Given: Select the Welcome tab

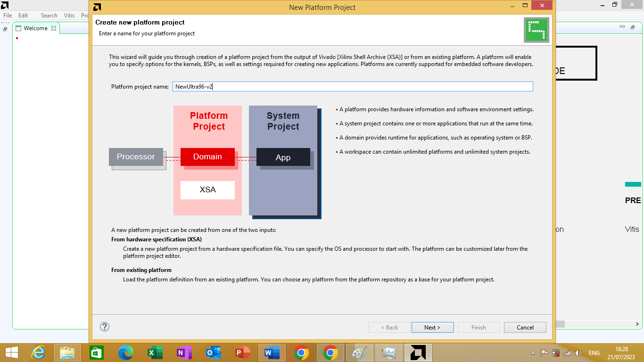Looking at the screenshot, I should point(35,28).
